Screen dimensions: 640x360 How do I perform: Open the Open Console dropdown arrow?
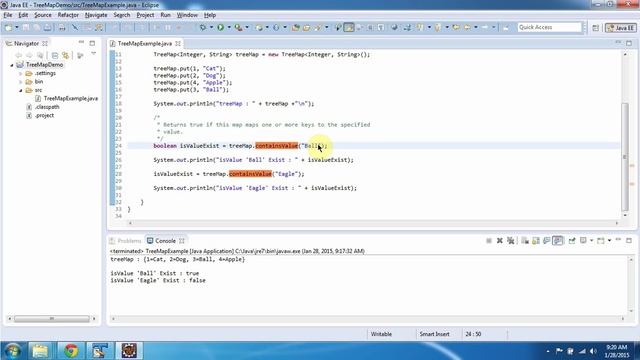click(609, 241)
